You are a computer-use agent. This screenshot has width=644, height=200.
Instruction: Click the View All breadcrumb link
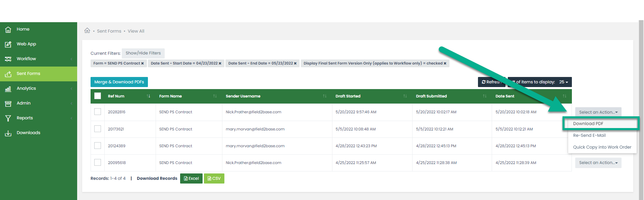[x=136, y=31]
